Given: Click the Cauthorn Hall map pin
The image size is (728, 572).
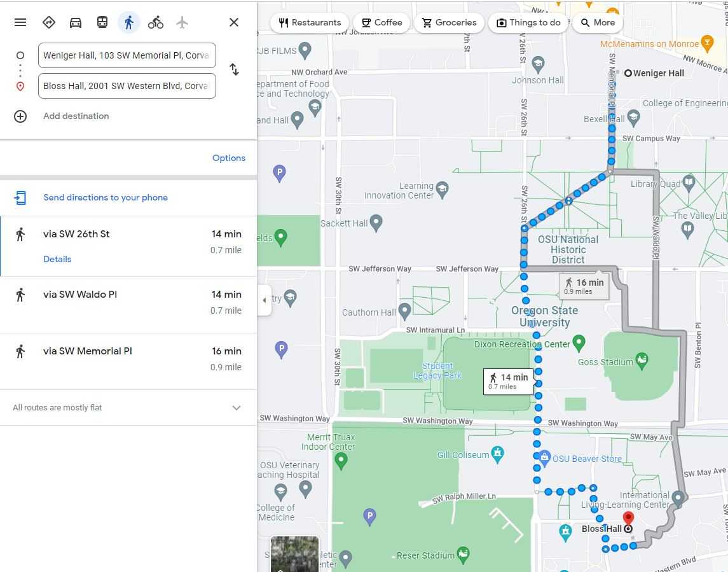Looking at the screenshot, I should (405, 311).
